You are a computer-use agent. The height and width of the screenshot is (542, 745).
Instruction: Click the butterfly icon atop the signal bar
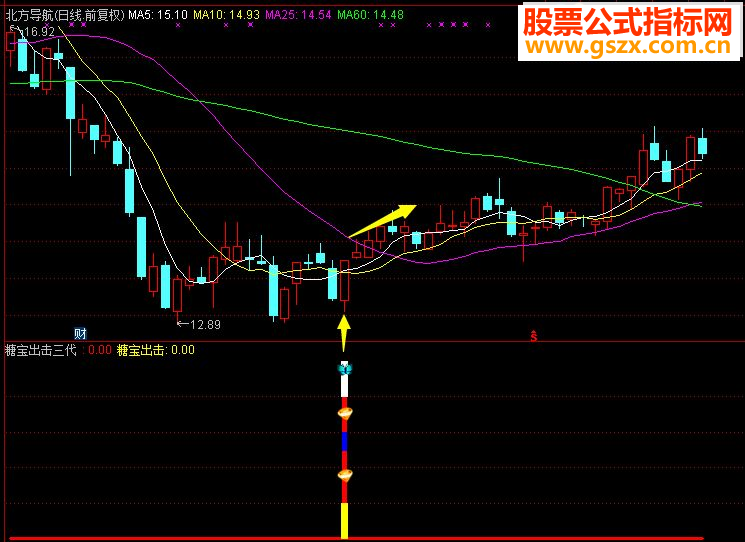pos(344,368)
